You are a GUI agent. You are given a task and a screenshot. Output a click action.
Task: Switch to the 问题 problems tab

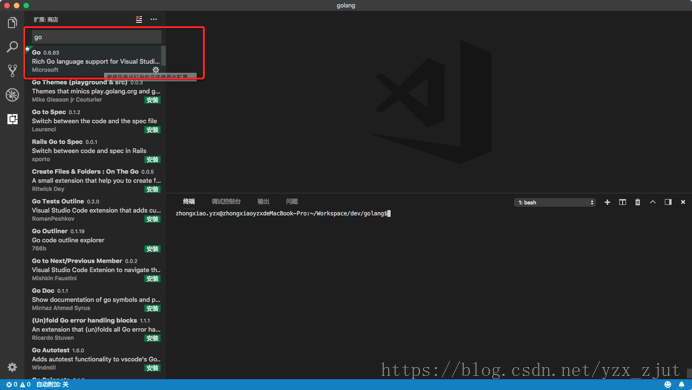pyautogui.click(x=292, y=202)
